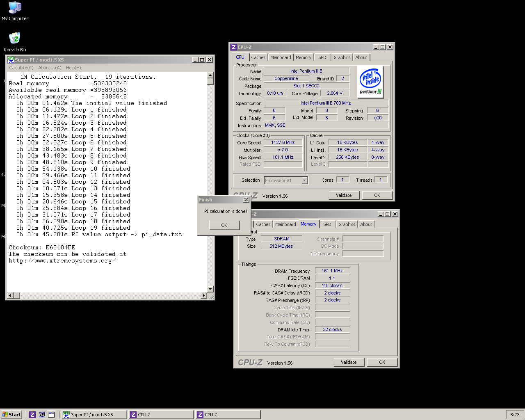Click 'PI calculation is done!' message text
Image resolution: width=525 pixels, height=420 pixels.
(226, 211)
